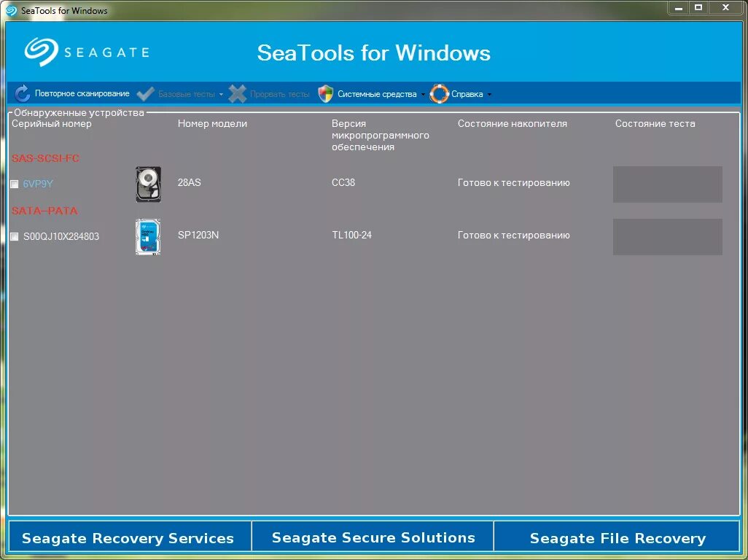Click the serial number S00QJ10X284803

click(61, 236)
